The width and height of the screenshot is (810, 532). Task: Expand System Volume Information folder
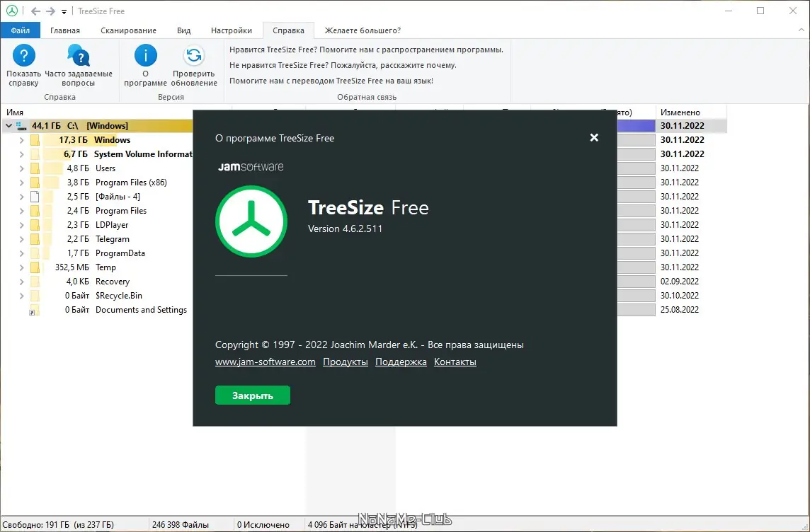coord(22,154)
